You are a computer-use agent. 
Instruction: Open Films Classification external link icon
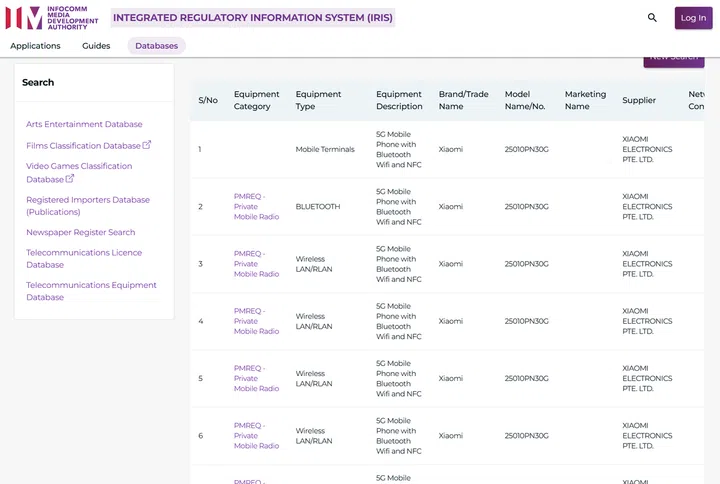pyautogui.click(x=147, y=145)
